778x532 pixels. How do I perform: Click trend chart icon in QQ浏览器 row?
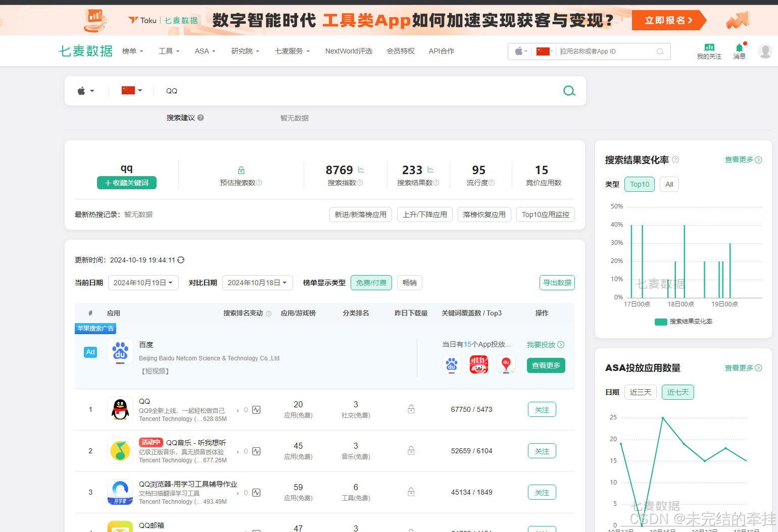click(x=256, y=493)
